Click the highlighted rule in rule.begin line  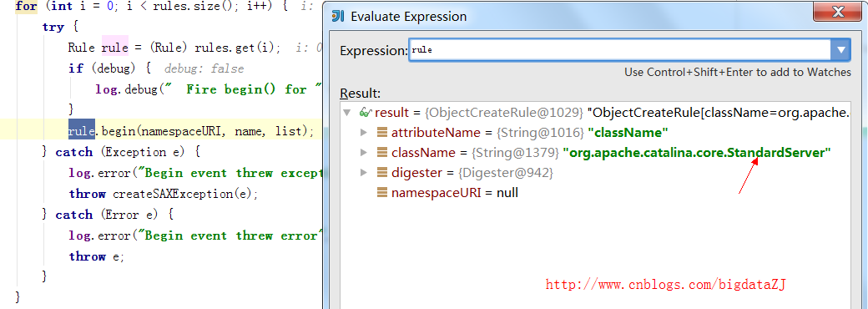coord(82,131)
